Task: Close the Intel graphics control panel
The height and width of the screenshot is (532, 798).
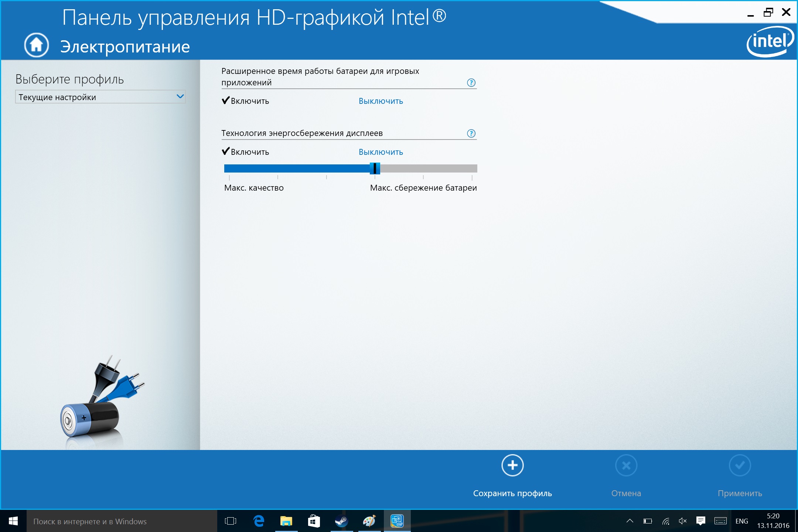Action: pos(786,12)
